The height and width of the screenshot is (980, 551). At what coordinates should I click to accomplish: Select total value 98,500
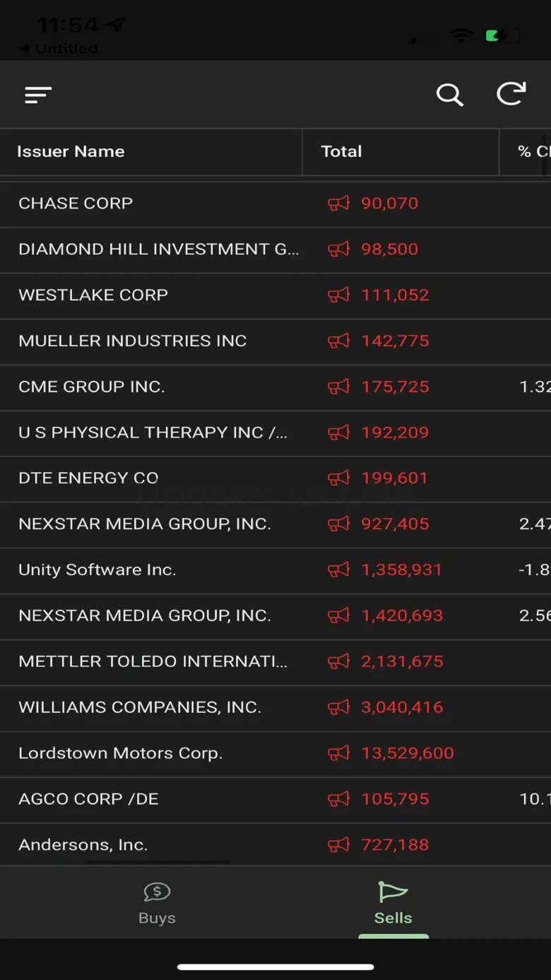pos(389,249)
